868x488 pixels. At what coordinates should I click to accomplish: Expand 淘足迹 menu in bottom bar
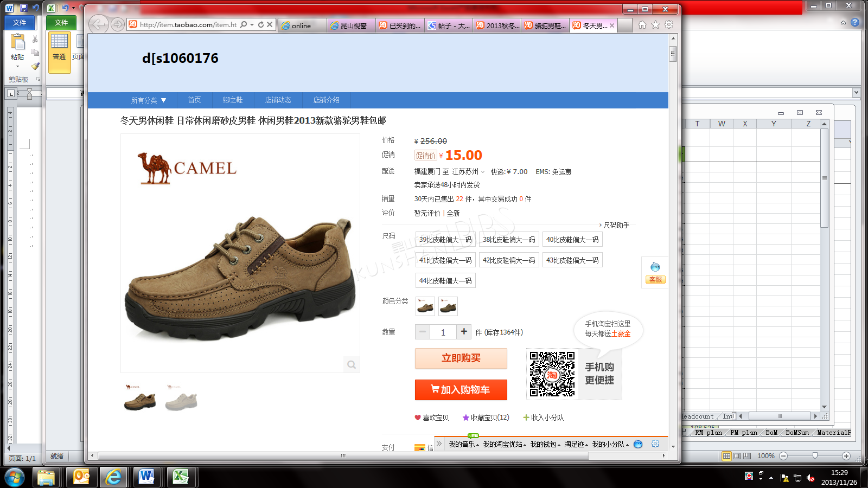[x=576, y=444]
